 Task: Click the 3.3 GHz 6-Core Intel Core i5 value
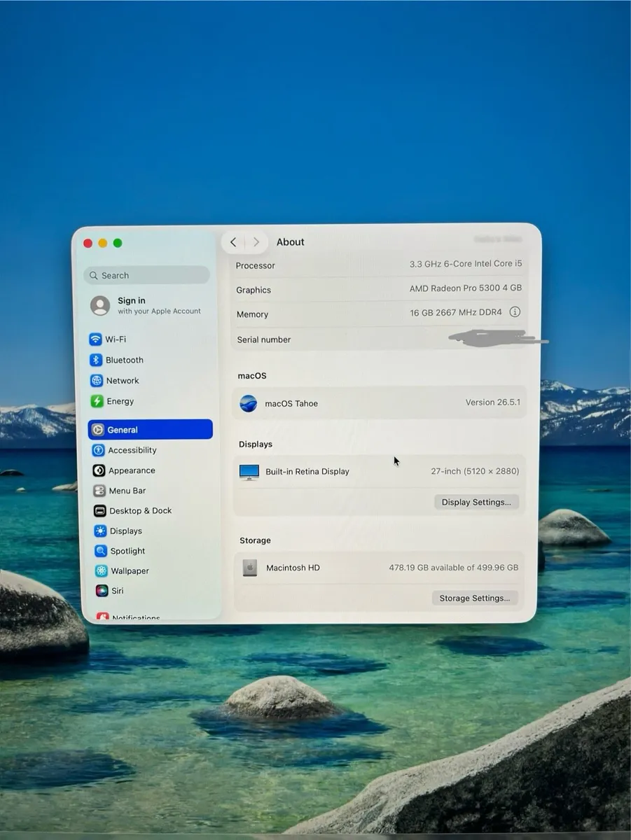coord(466,264)
